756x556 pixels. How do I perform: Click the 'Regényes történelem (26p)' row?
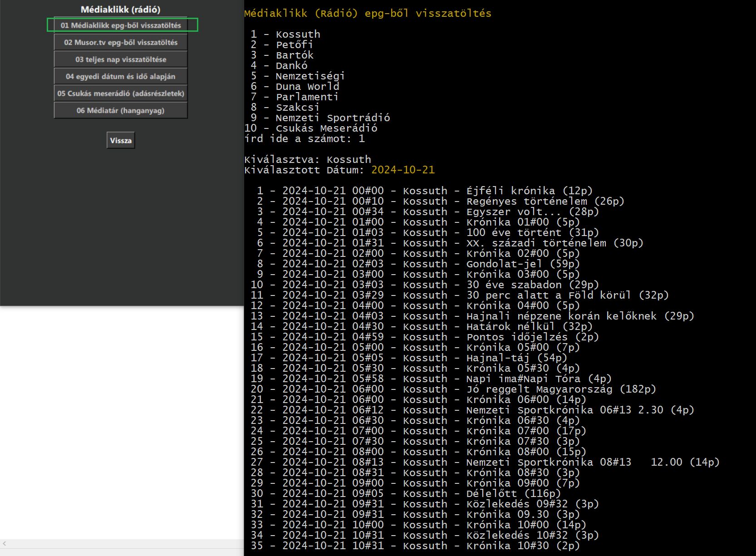pyautogui.click(x=441, y=202)
